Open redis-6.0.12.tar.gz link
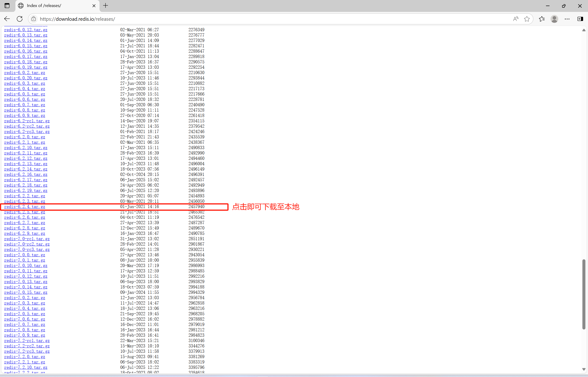The image size is (588, 377). [25, 30]
